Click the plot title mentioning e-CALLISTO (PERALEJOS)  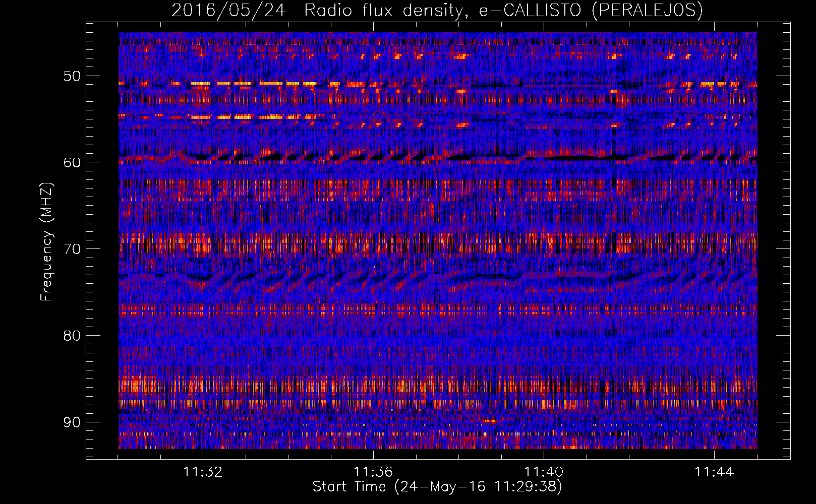coord(437,10)
